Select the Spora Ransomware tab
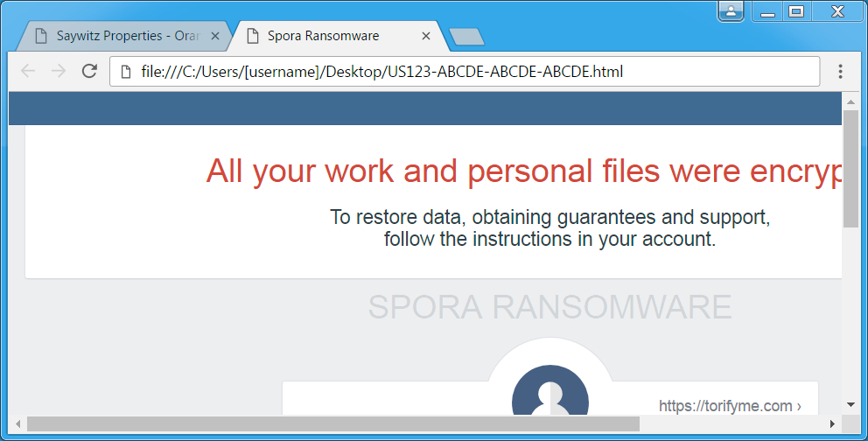 click(x=338, y=36)
